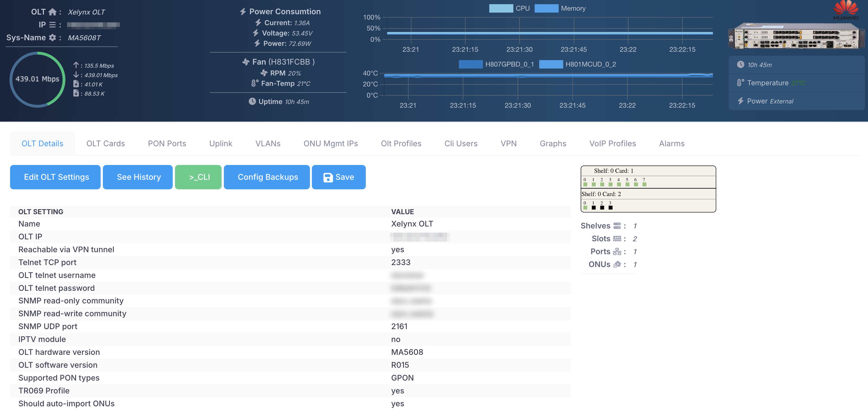This screenshot has width=868, height=420.
Task: Open the OLT Cards tab
Action: pos(105,144)
